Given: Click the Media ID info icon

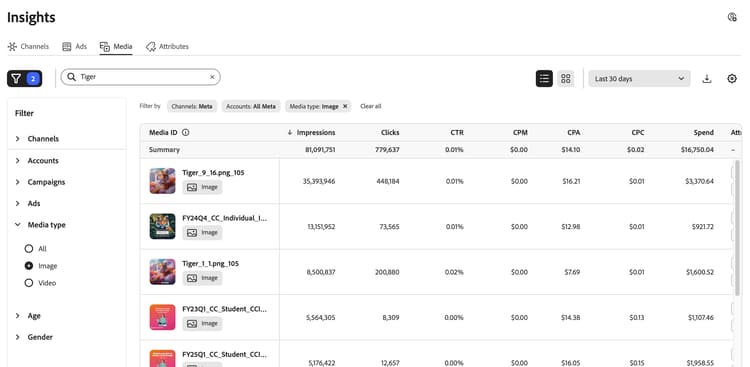Looking at the screenshot, I should tap(186, 133).
